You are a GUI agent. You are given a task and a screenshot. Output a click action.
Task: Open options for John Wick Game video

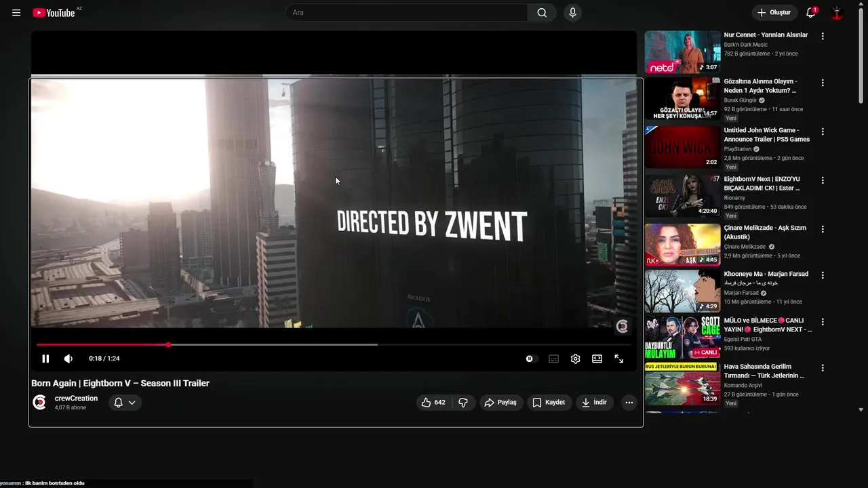point(823,131)
